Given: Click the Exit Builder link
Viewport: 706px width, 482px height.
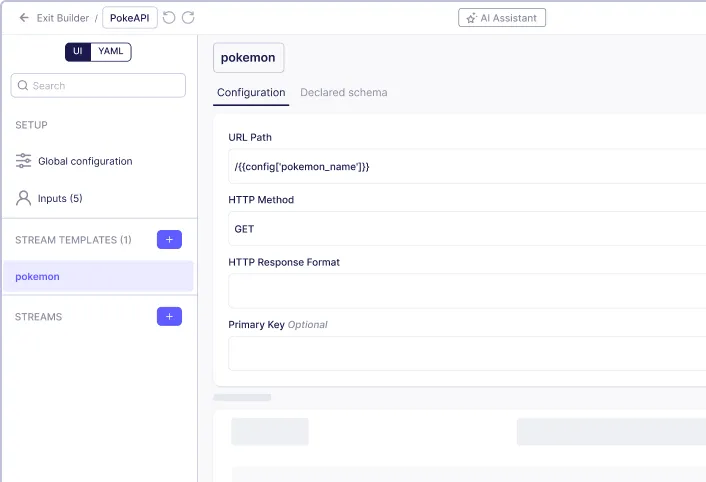Looking at the screenshot, I should [x=63, y=18].
